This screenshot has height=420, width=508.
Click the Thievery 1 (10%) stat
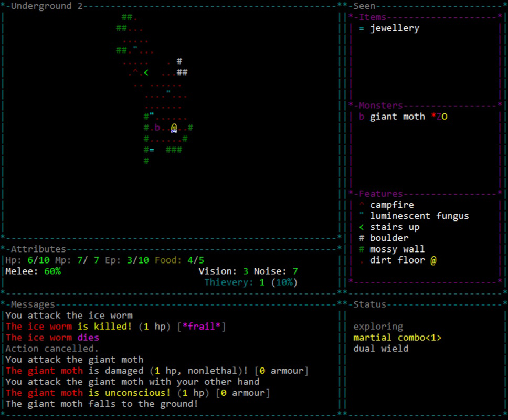click(251, 282)
